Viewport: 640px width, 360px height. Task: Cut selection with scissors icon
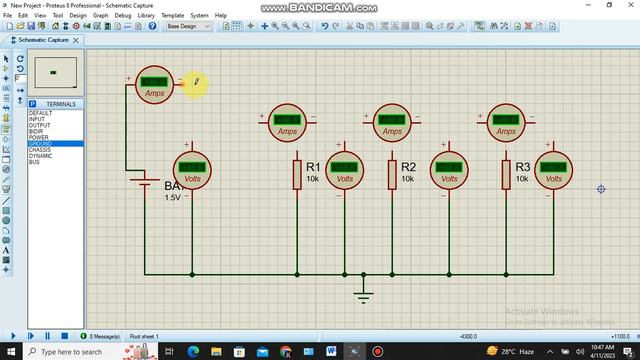(x=350, y=26)
